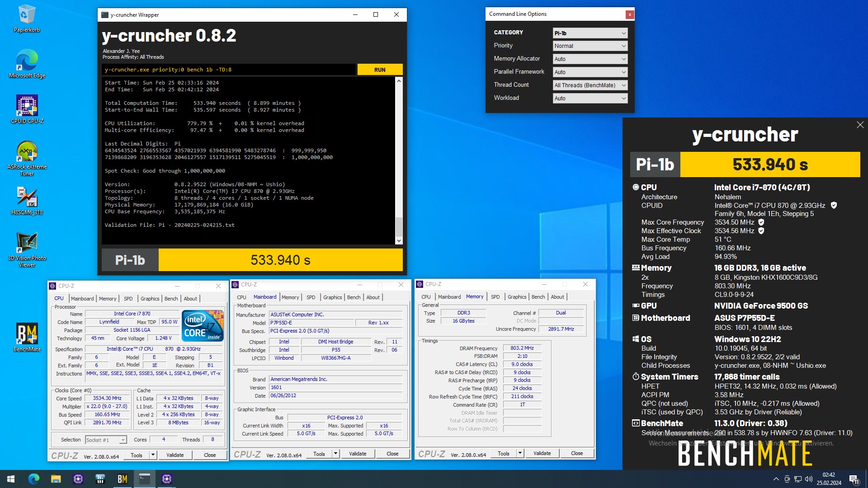Switch to Mainboard tab in CPU-Z CPU window

[82, 299]
